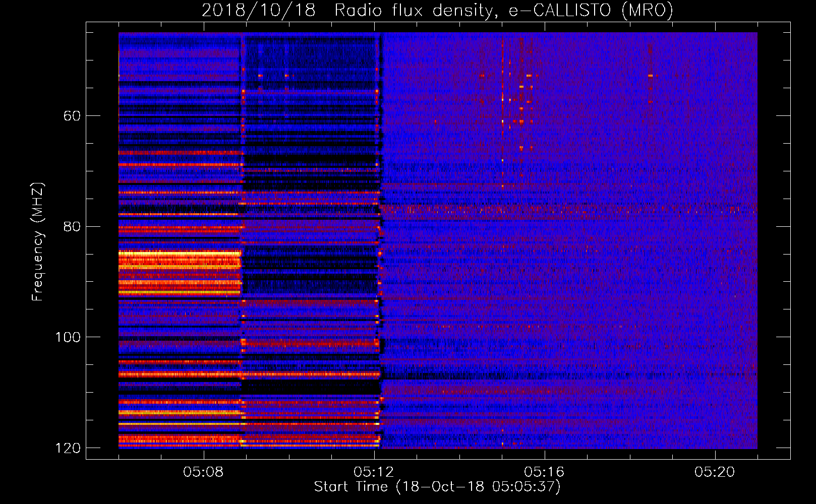The image size is (816, 504).
Task: Click the 05:08 time tick label
Action: [x=204, y=472]
